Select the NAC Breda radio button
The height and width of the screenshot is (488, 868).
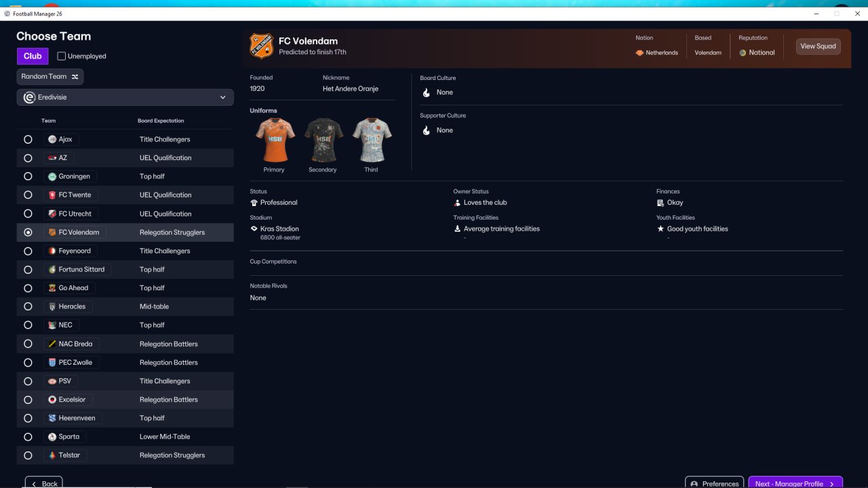click(28, 344)
